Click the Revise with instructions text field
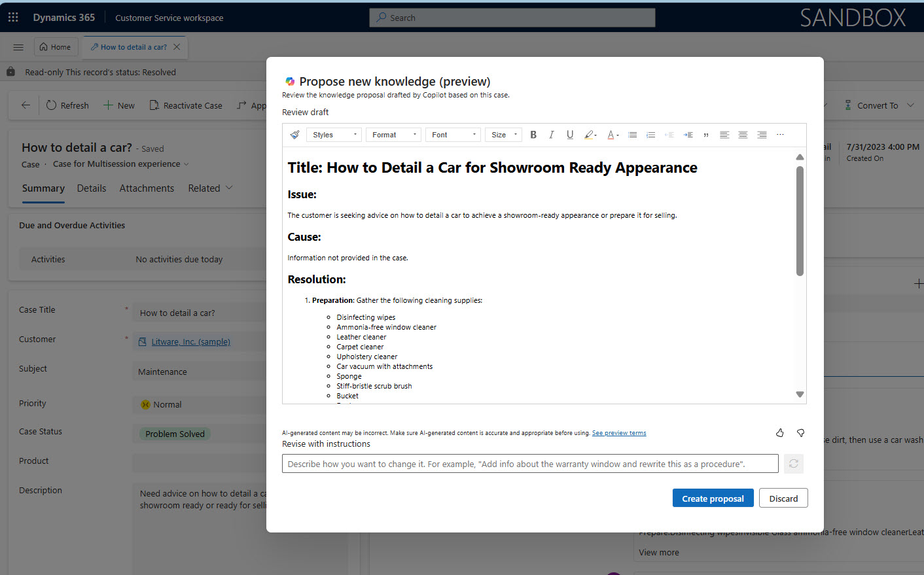Viewport: 924px width, 575px height. tap(530, 464)
